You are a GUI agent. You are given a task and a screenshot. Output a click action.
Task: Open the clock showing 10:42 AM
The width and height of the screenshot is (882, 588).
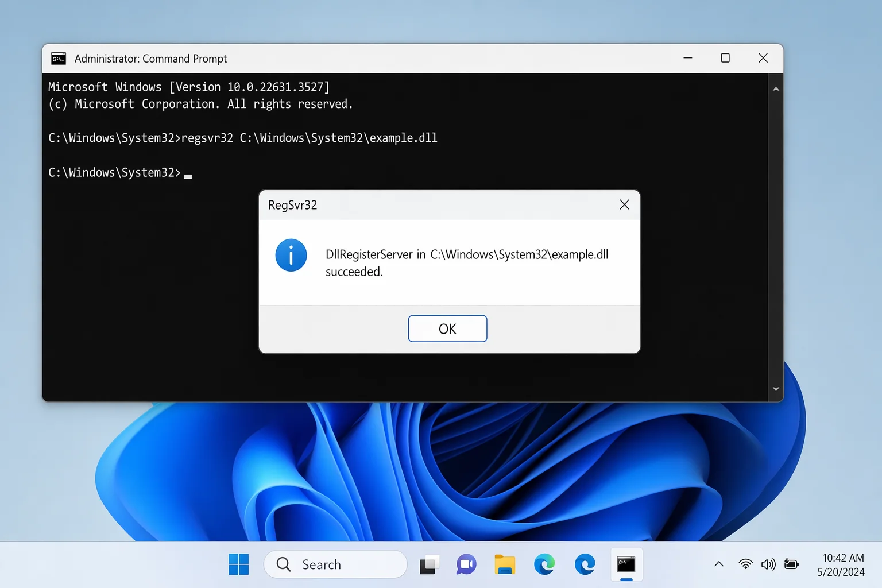[841, 565]
